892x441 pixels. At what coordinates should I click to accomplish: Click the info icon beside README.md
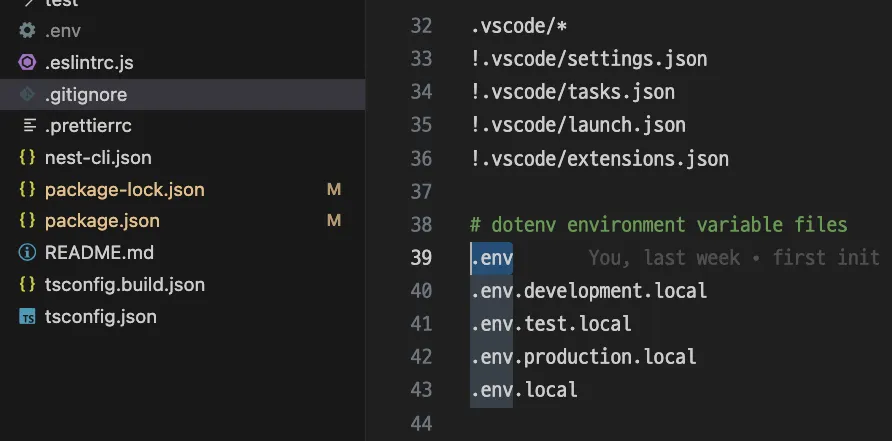(27, 253)
